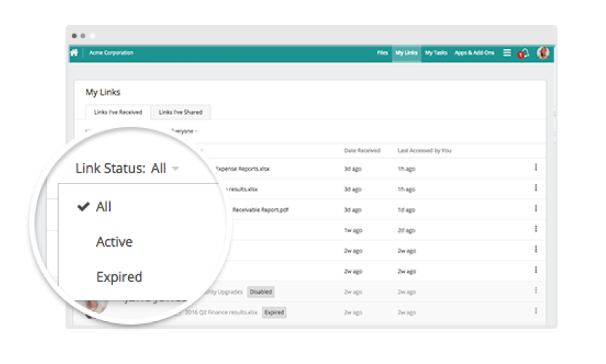
Task: Select the Links I've Received tab
Action: [118, 112]
